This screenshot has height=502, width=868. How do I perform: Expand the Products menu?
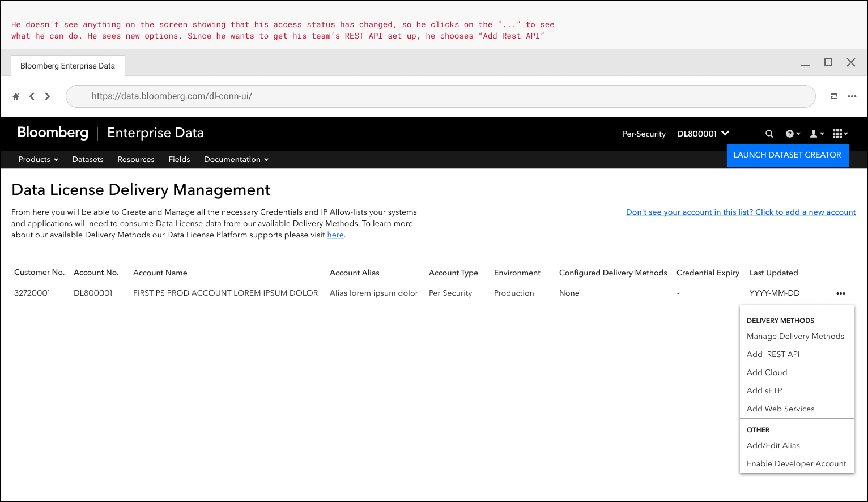(x=38, y=160)
